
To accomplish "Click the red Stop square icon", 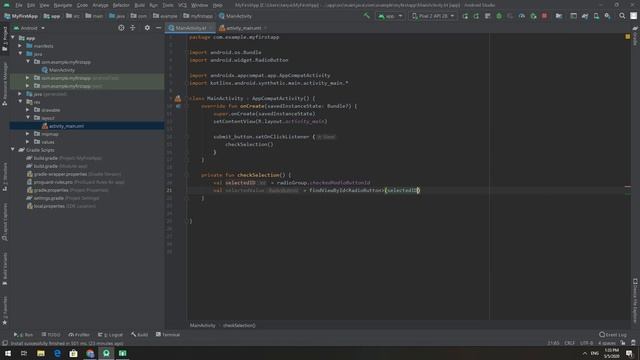I will point(544,16).
